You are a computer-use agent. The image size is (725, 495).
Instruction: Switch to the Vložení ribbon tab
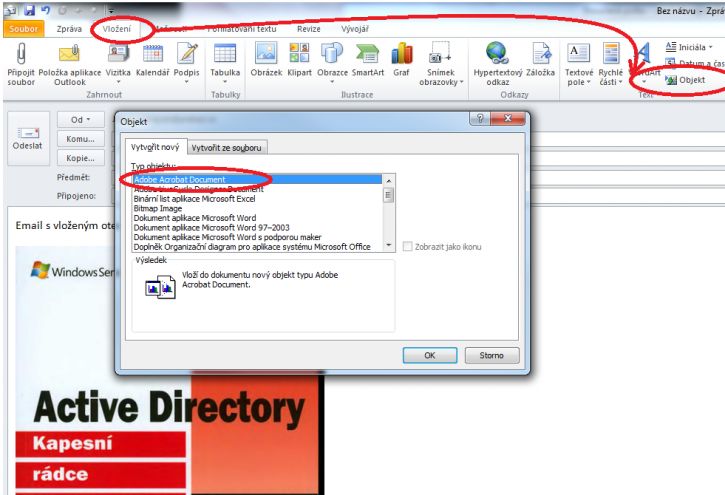pos(117,29)
